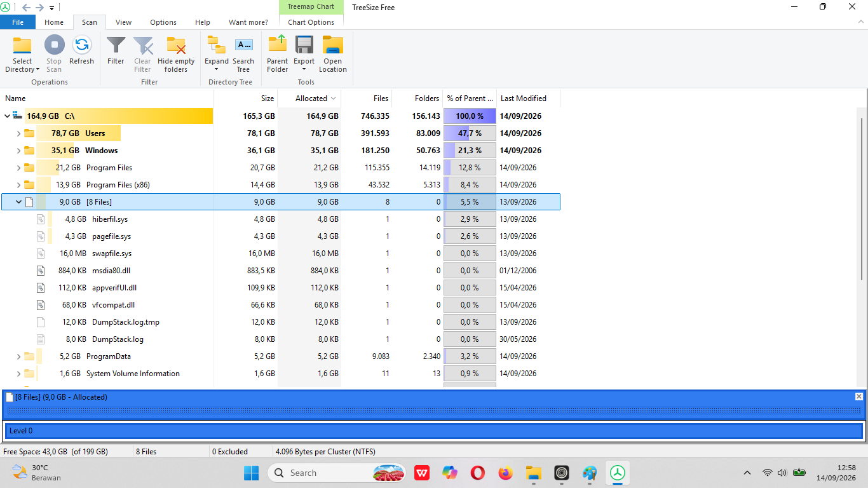Click the msdia80.dll file icon

pos(41,271)
